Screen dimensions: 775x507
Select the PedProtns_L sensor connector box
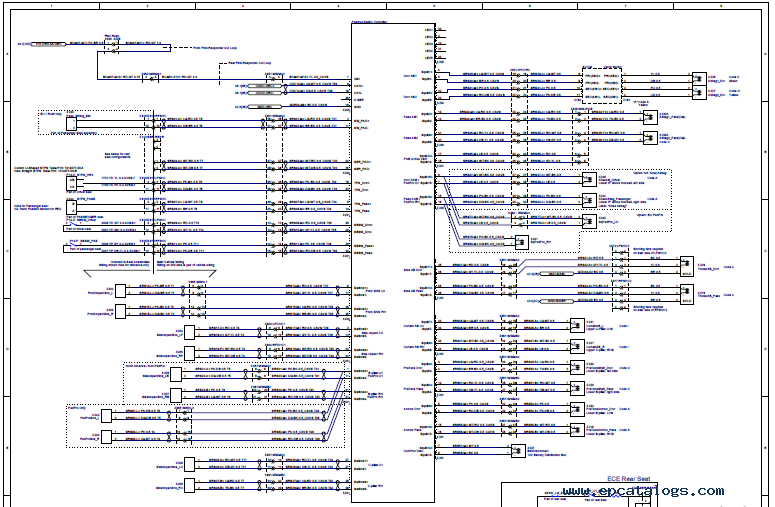(x=106, y=416)
